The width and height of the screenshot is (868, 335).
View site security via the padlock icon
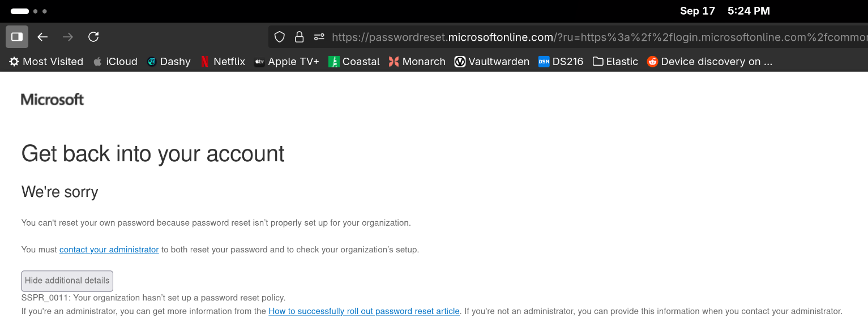[x=300, y=37]
